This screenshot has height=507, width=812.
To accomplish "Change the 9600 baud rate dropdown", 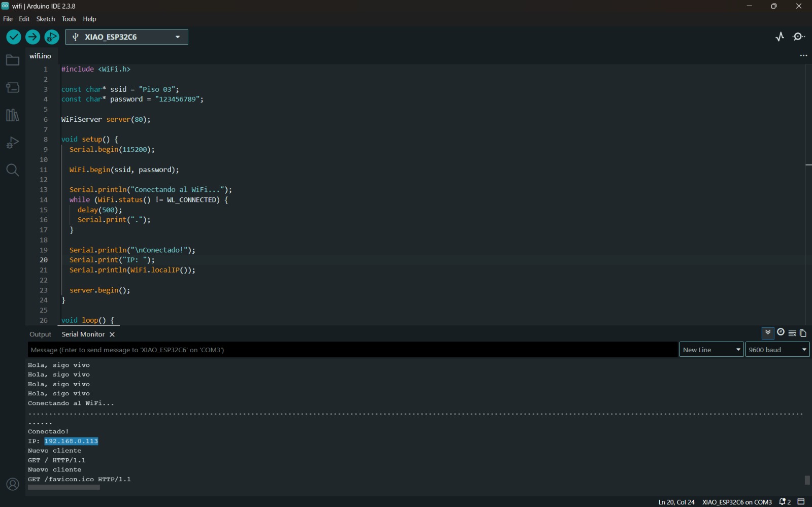I will pyautogui.click(x=777, y=350).
